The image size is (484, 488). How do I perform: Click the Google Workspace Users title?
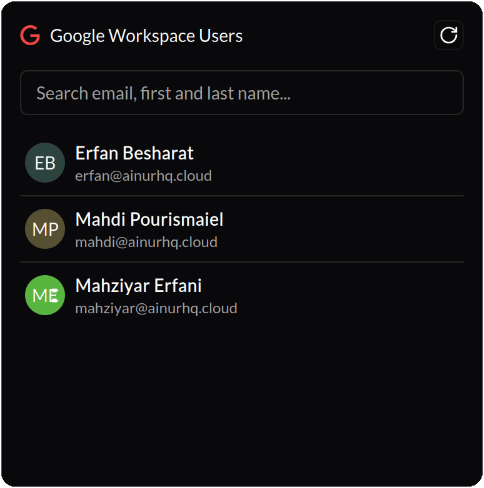coord(146,36)
